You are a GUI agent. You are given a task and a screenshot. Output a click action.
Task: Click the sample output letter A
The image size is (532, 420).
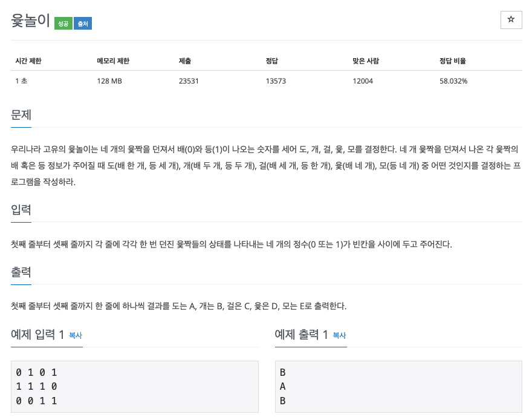click(283, 386)
